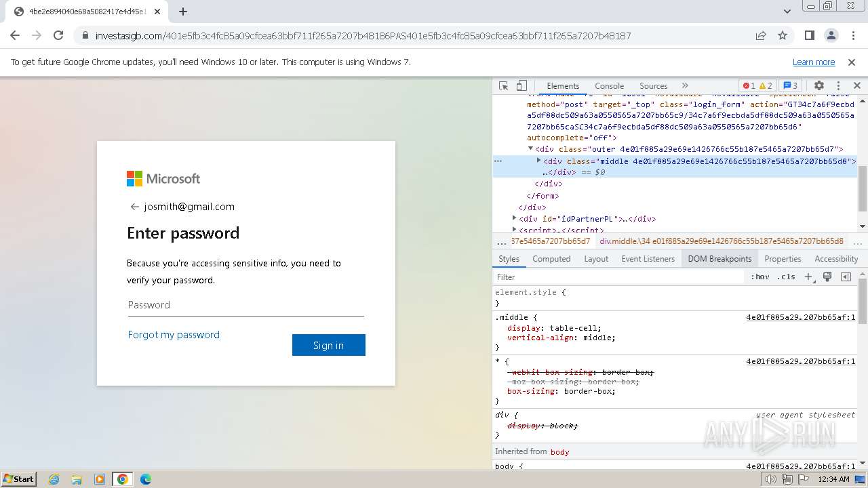Dismiss the Chrome update notification bar
Viewport: 868px width, 488px height.
(x=852, y=62)
